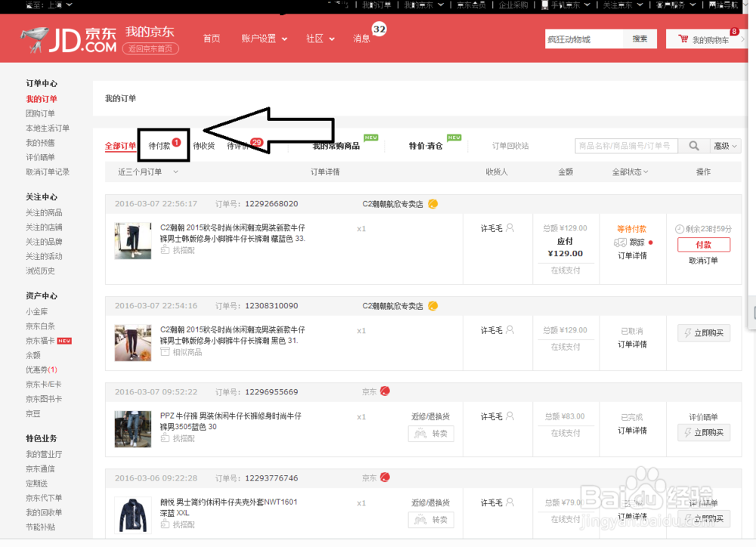Click the store name C2潮朝航欣专卖店 on order 12292668020
This screenshot has width=756, height=547.
click(392, 204)
